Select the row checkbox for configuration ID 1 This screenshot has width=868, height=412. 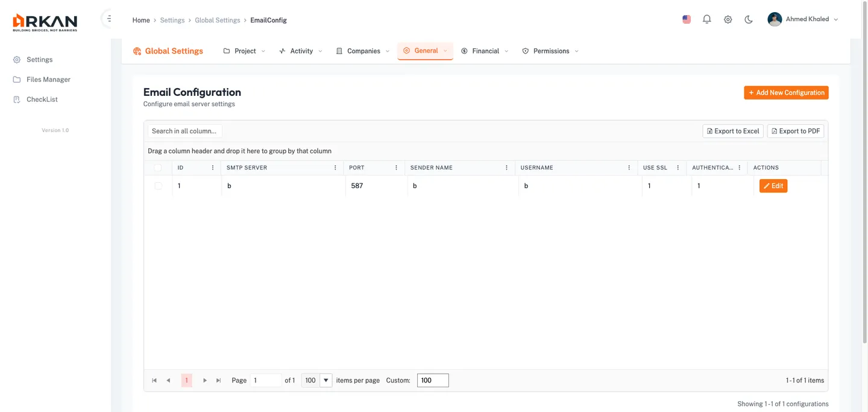[158, 186]
